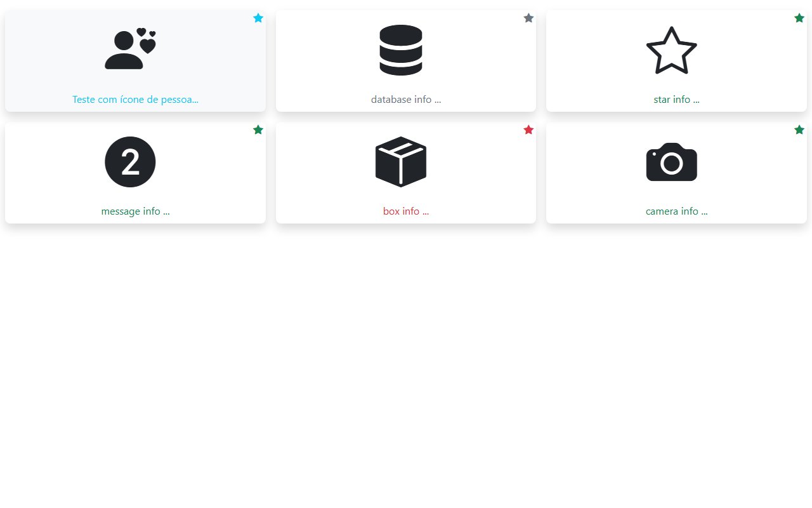Open the 'box info' link
This screenshot has width=812, height=508.
[406, 211]
